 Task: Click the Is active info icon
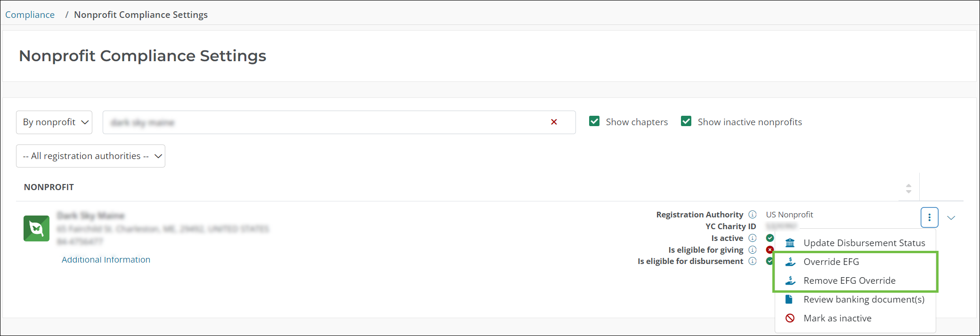coord(753,238)
